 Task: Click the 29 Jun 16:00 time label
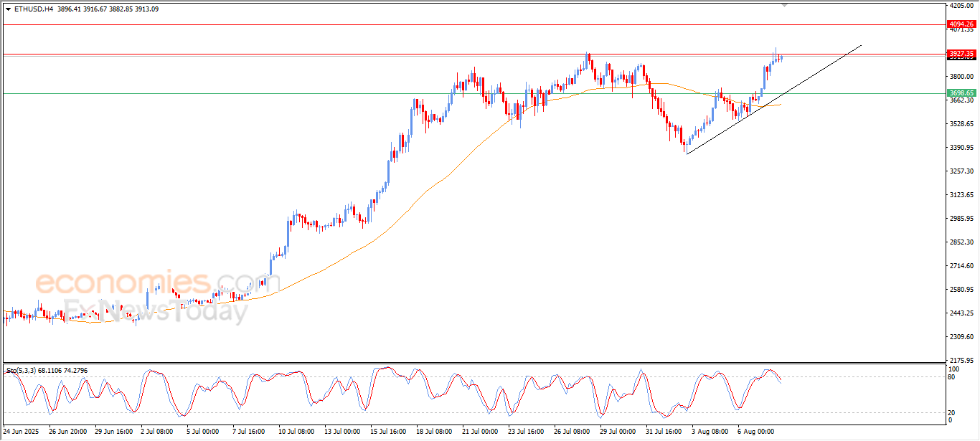tap(113, 432)
